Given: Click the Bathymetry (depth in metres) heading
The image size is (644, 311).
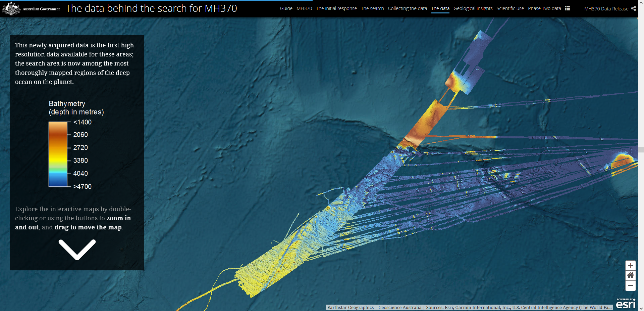Looking at the screenshot, I should (76, 108).
